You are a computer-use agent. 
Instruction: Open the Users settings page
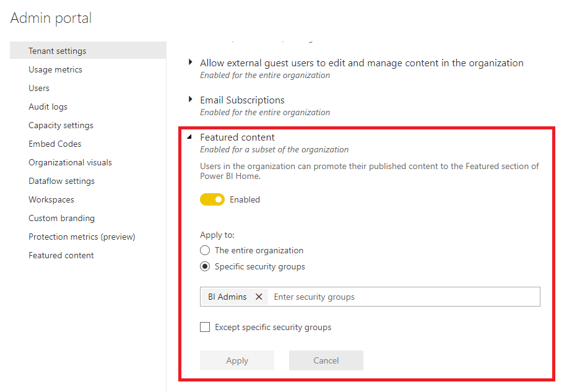click(39, 88)
